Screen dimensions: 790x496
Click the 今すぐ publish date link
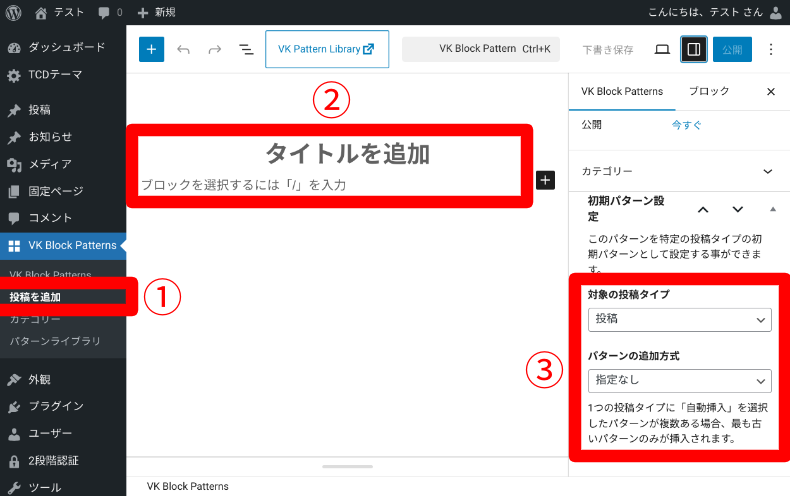coord(686,125)
